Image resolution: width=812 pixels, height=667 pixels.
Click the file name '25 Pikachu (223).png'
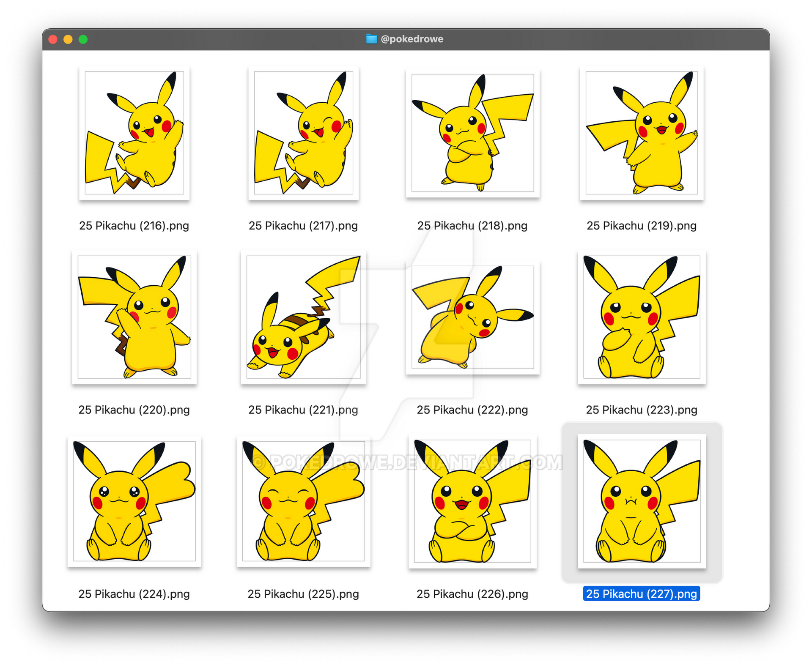click(642, 410)
